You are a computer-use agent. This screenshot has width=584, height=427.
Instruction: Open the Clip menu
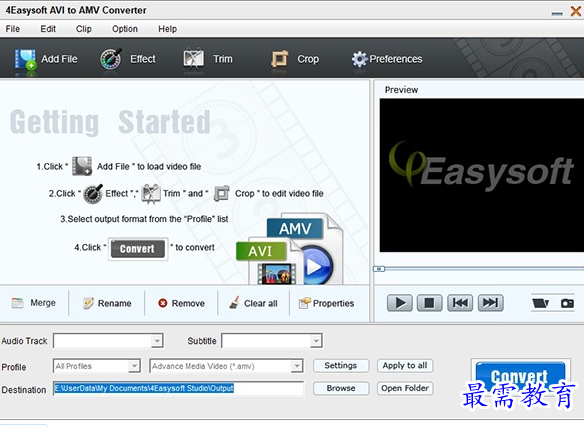(x=84, y=29)
